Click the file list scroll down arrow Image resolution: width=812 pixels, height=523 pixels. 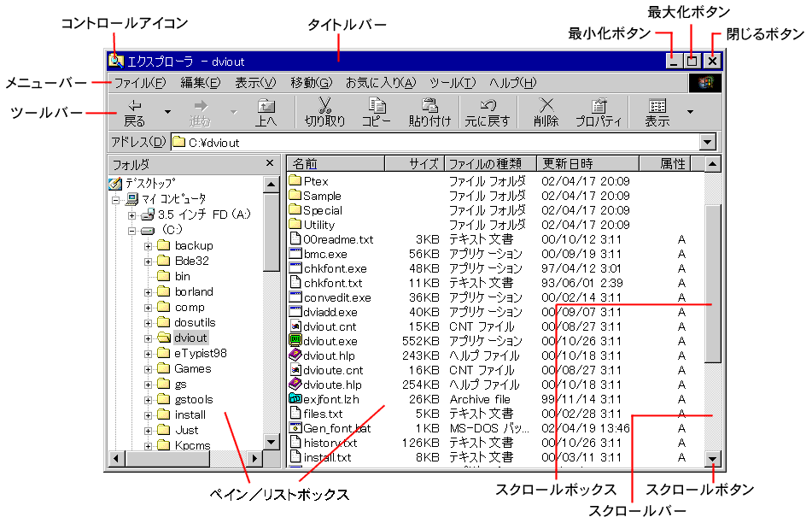click(x=713, y=458)
